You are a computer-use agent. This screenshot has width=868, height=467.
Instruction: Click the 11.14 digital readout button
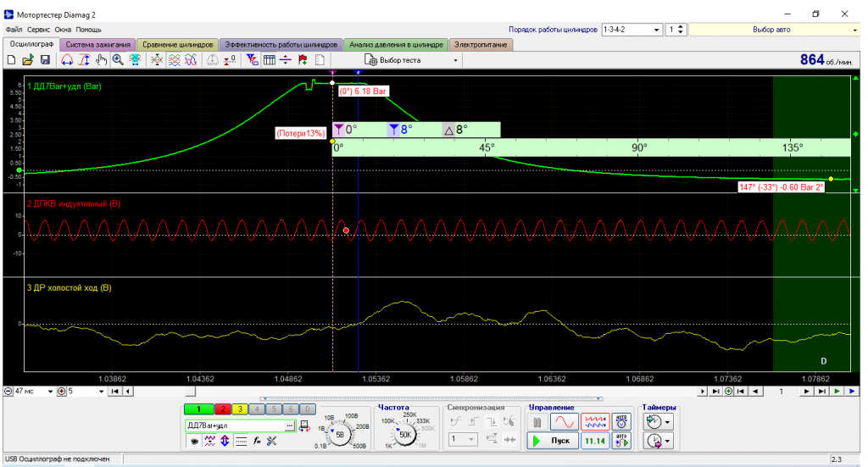595,441
